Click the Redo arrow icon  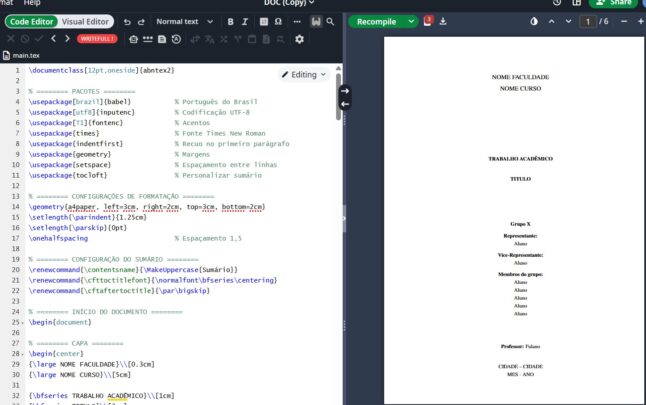pos(141,21)
